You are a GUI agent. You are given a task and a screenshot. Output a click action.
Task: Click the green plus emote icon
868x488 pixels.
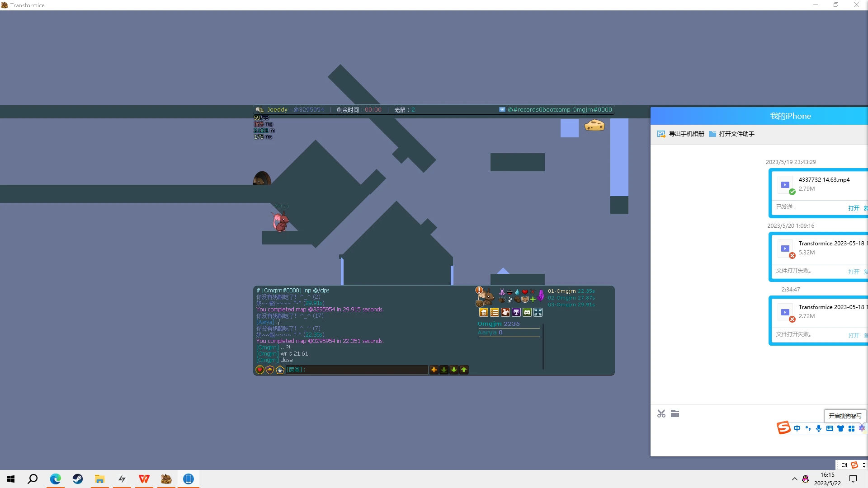(x=533, y=299)
